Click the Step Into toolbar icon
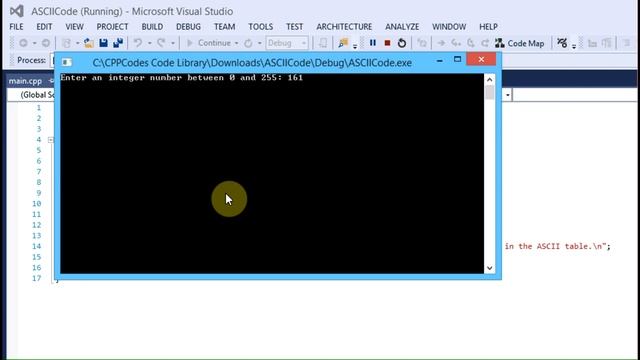 coord(456,43)
